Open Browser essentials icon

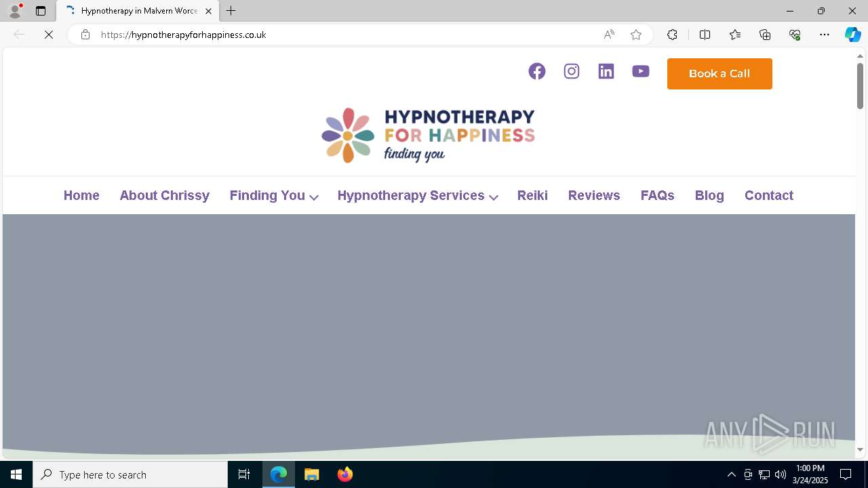pos(795,35)
